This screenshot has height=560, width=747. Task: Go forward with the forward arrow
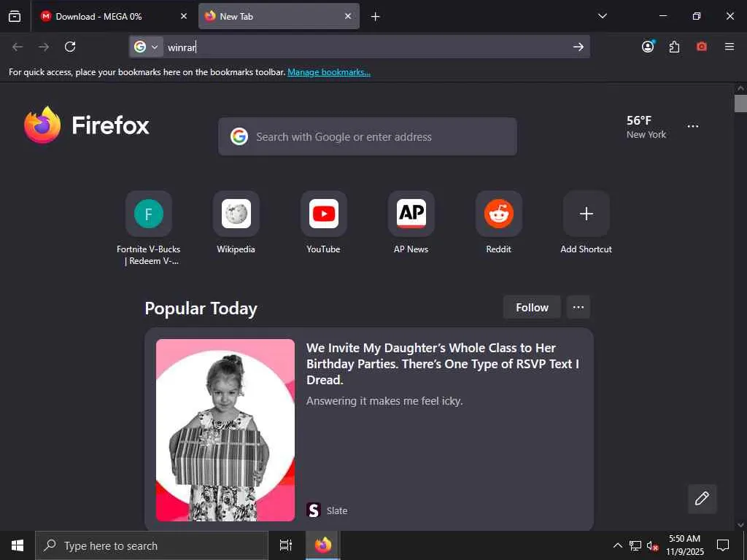coord(44,47)
